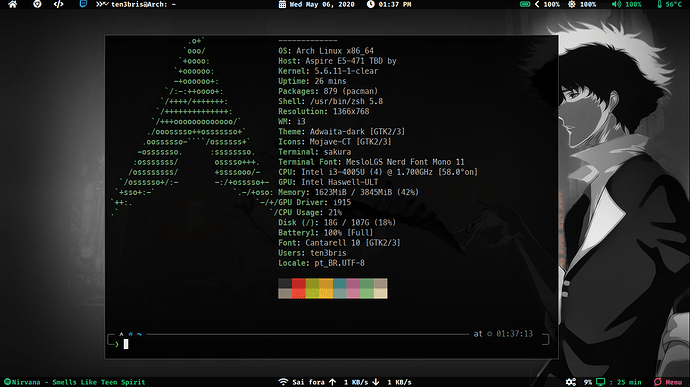Switch to the code workspace icon
The width and height of the screenshot is (690, 387).
[x=59, y=4]
